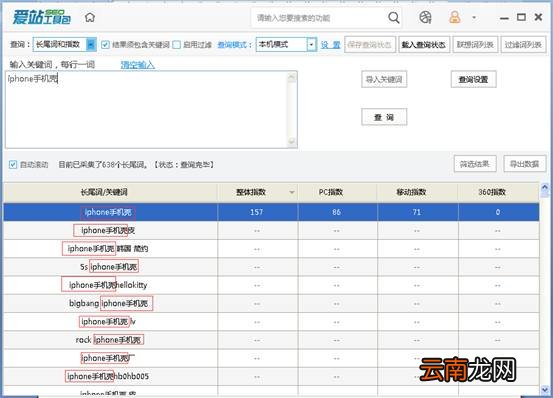The height and width of the screenshot is (398, 553).
Task: Select row iphone手机壳lv
Action: tap(271, 322)
